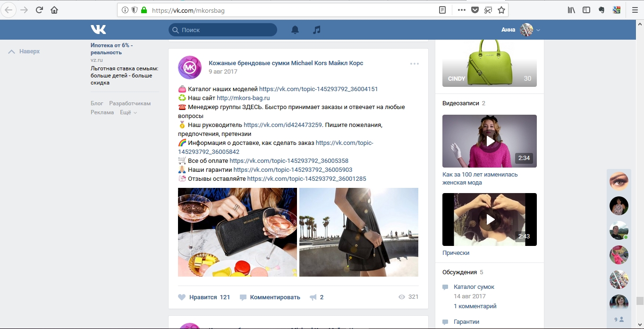Click the Разработчикам footer link
This screenshot has width=644, height=329.
pyautogui.click(x=130, y=103)
